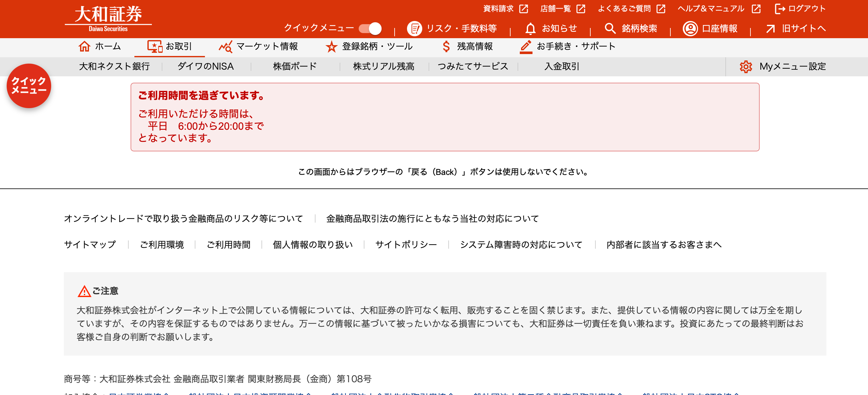Image resolution: width=868 pixels, height=395 pixels.
Task: Open 個人情報の取り扱い footer link
Action: coord(313,245)
